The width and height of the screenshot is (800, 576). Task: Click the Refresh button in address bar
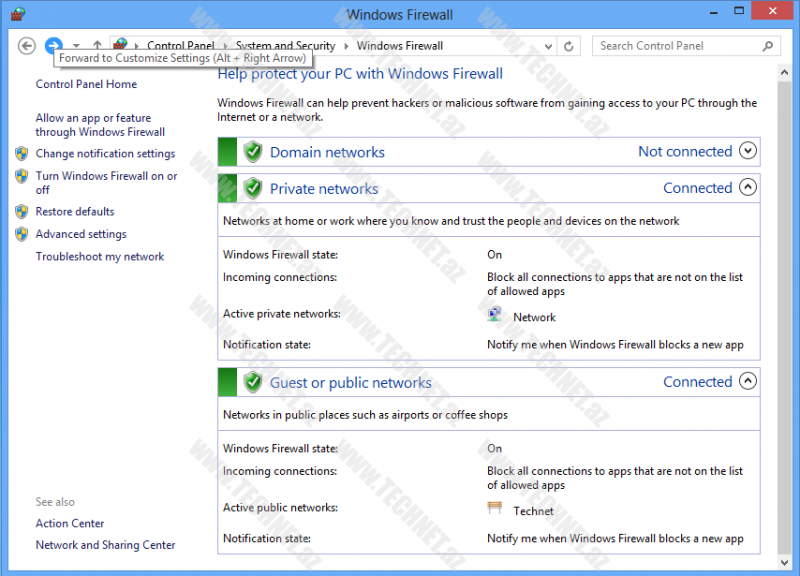click(x=569, y=46)
